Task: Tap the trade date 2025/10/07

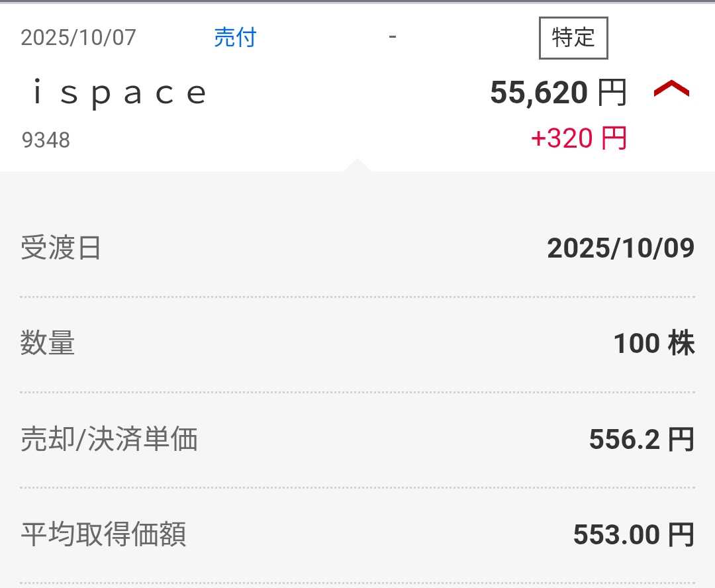Action: pos(78,38)
